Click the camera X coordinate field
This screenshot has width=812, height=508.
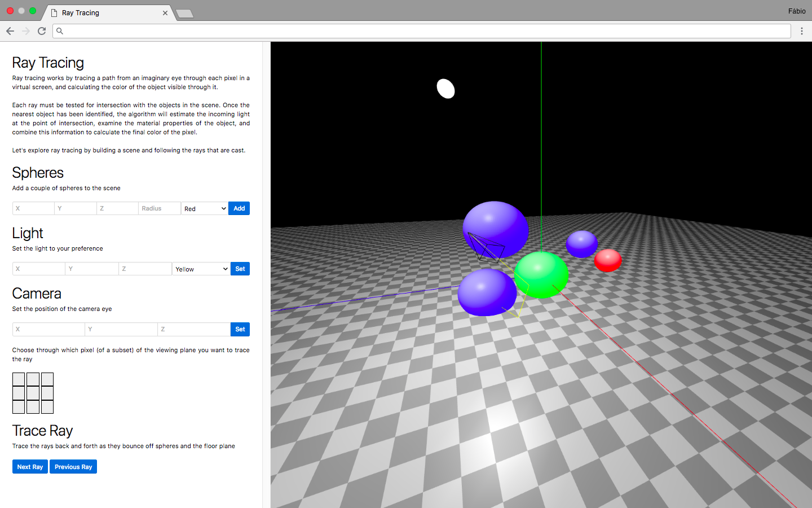48,329
